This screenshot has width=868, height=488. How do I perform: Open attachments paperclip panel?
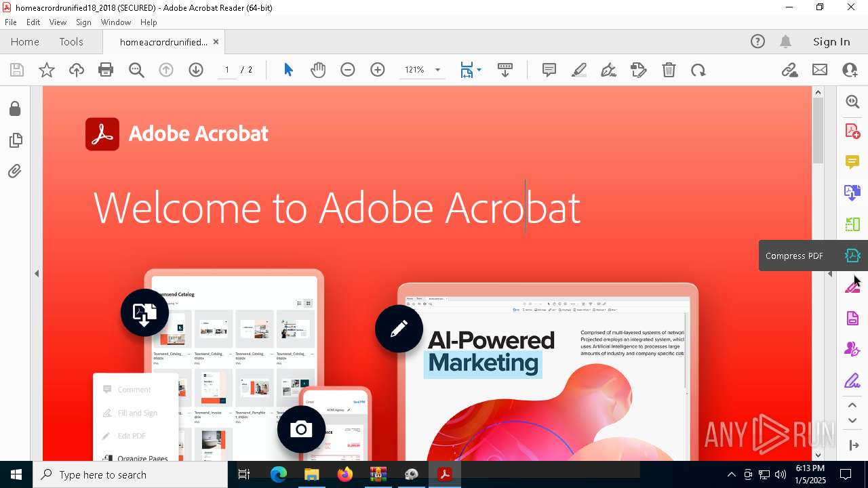pyautogui.click(x=15, y=171)
